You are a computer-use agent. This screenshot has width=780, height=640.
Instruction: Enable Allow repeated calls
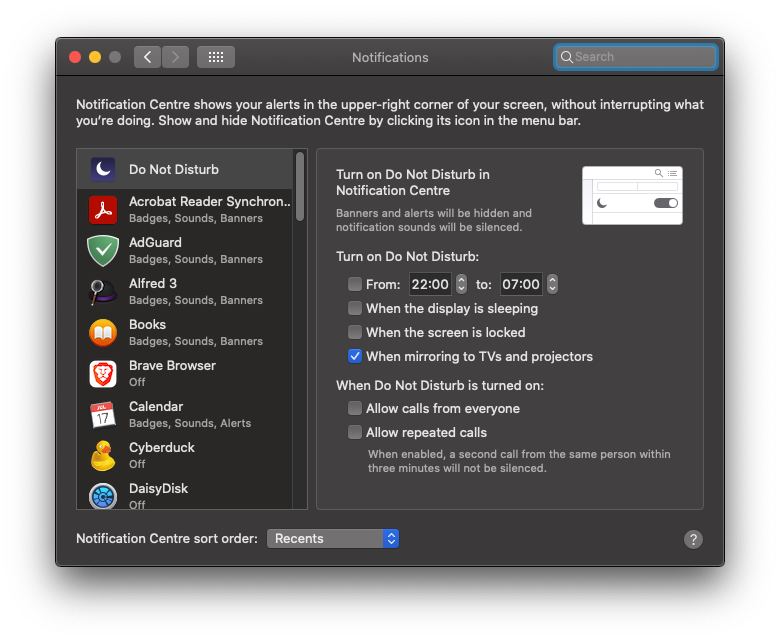355,432
